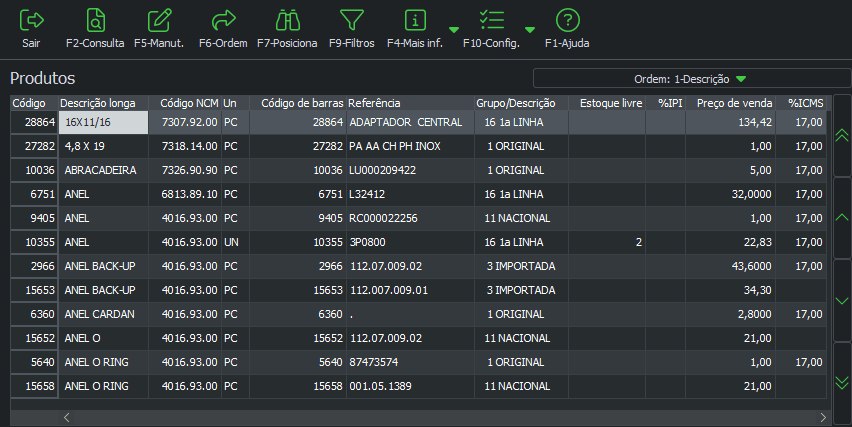Jump to first record double-up arrow
The image size is (852, 427).
[x=842, y=135]
